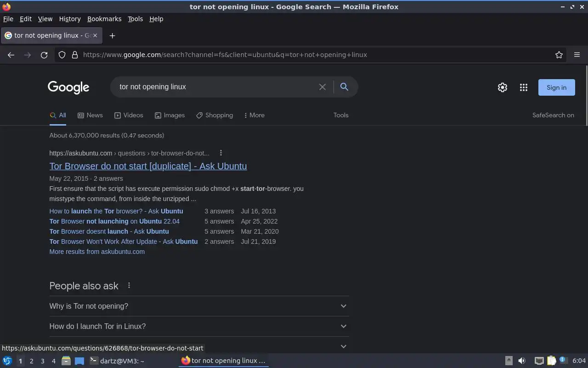Open the File menu
The width and height of the screenshot is (588, 368).
tap(8, 19)
